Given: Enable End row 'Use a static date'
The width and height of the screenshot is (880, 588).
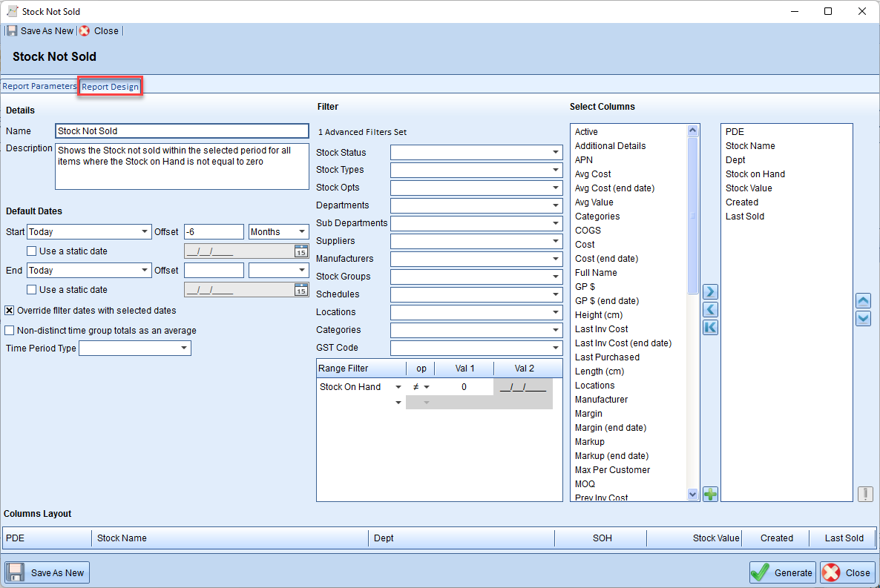Looking at the screenshot, I should (32, 290).
